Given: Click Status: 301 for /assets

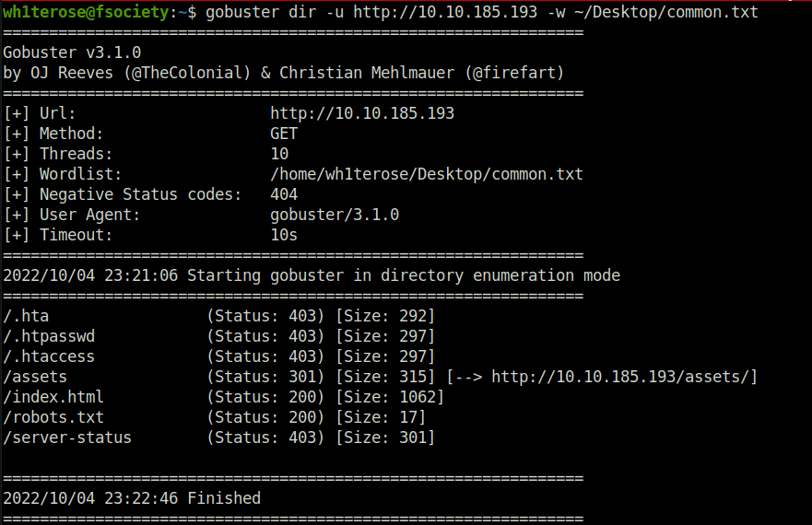Looking at the screenshot, I should point(265,377).
